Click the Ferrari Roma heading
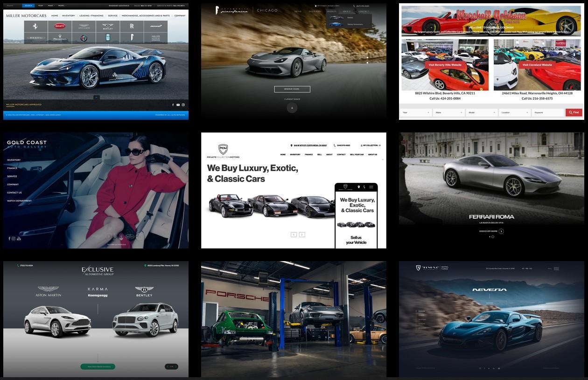 (x=491, y=217)
